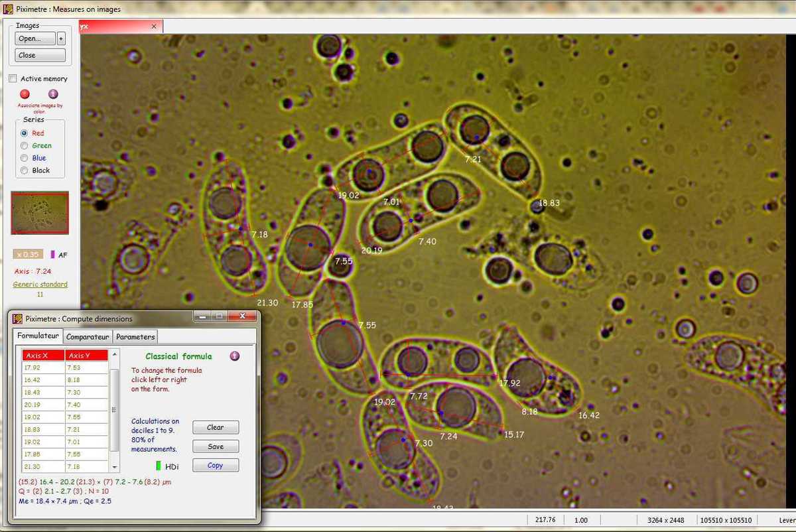Select the 7.40 cell in the table
Image resolution: width=796 pixels, height=532 pixels.
(86, 405)
